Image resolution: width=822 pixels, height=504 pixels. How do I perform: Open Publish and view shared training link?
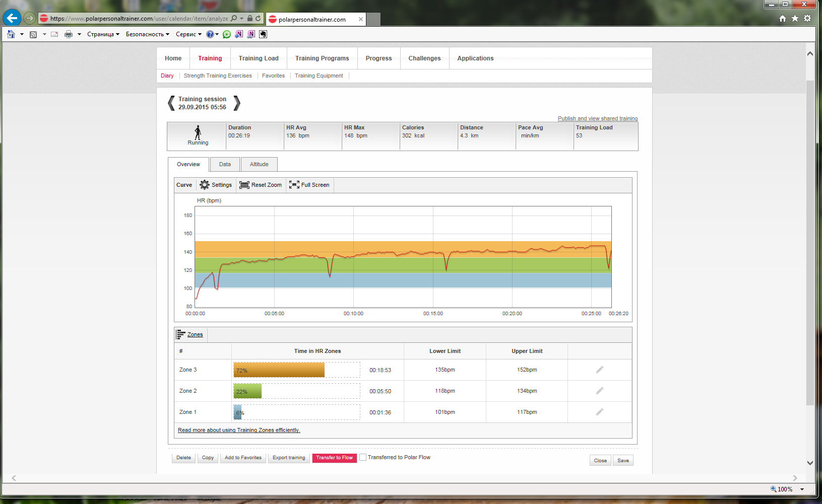[597, 118]
